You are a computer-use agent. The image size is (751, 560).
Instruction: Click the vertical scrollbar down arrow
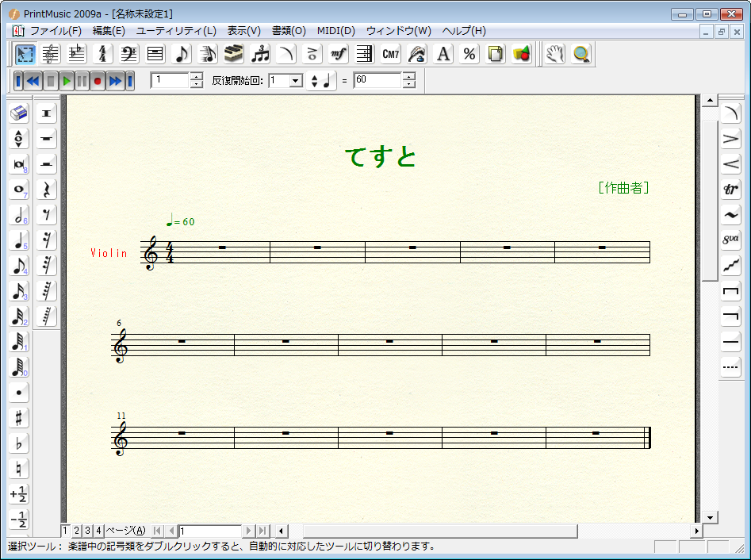point(709,517)
